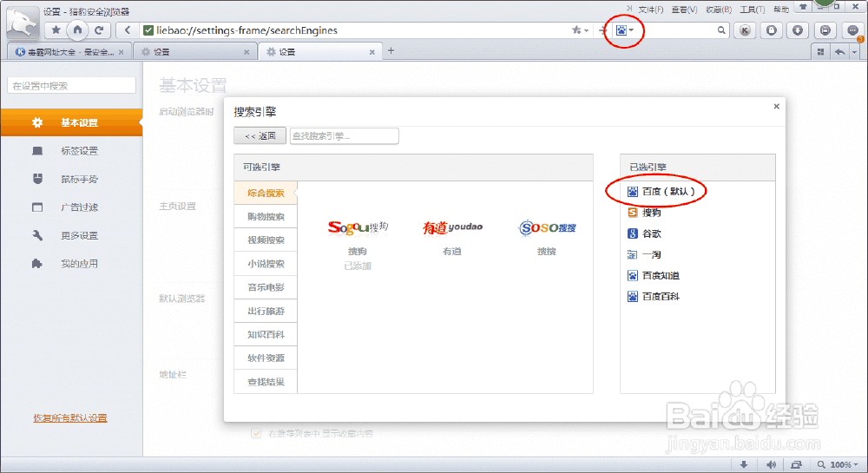Click the undo closed tab arrow
The height and width of the screenshot is (473, 868).
(x=839, y=51)
